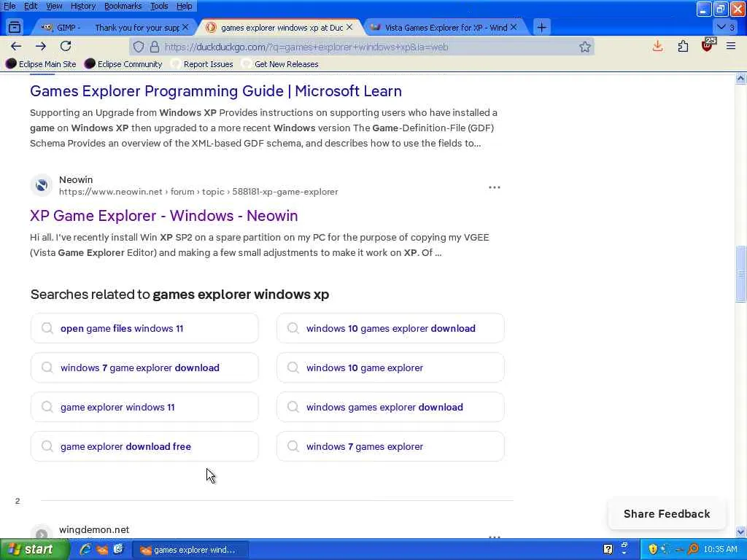Open the recent browsing view icon
Image resolution: width=747 pixels, height=560 pixels.
click(x=15, y=27)
